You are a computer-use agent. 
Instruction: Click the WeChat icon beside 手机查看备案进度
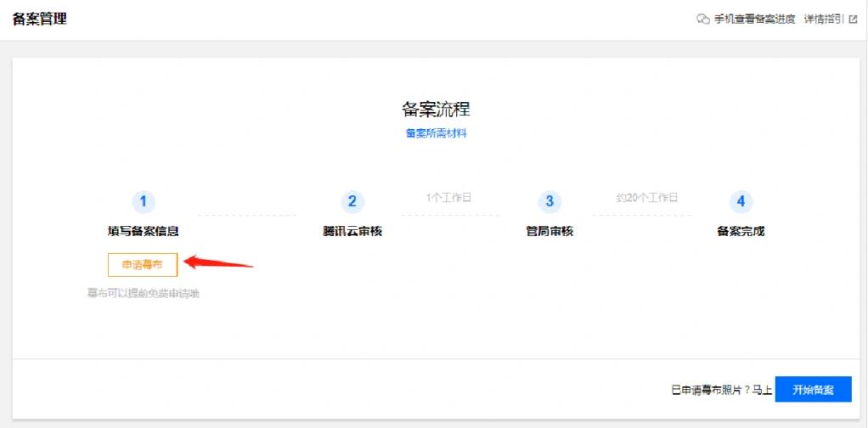click(x=703, y=20)
